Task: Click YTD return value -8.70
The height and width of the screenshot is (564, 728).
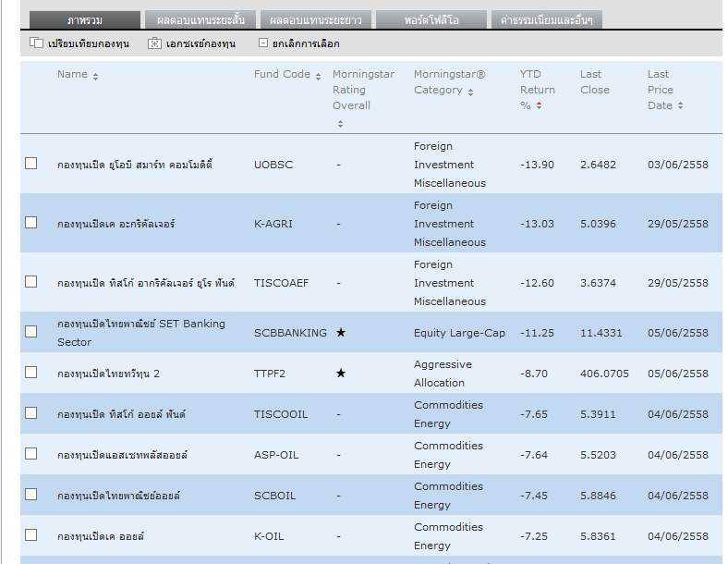Action: (x=534, y=374)
